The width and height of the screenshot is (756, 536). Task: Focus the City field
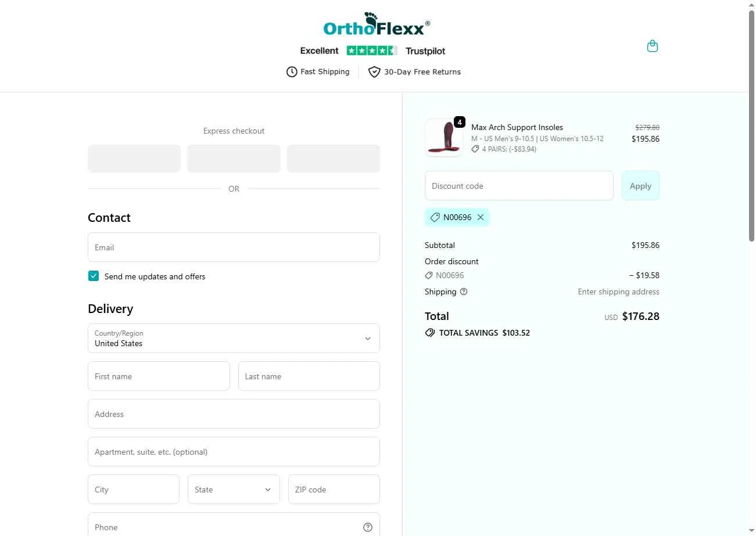[x=134, y=490]
